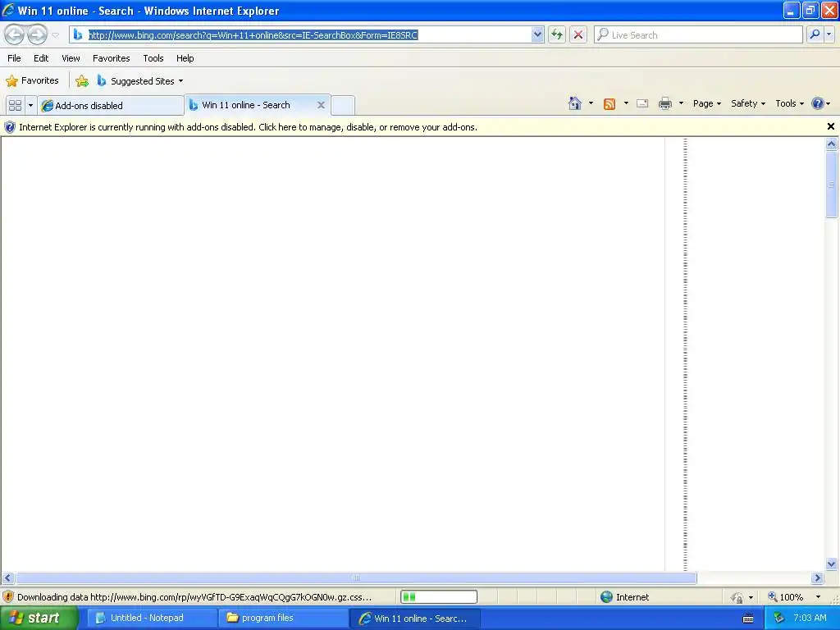Viewport: 840px width, 630px height.
Task: Open the Edit menu
Action: [41, 58]
